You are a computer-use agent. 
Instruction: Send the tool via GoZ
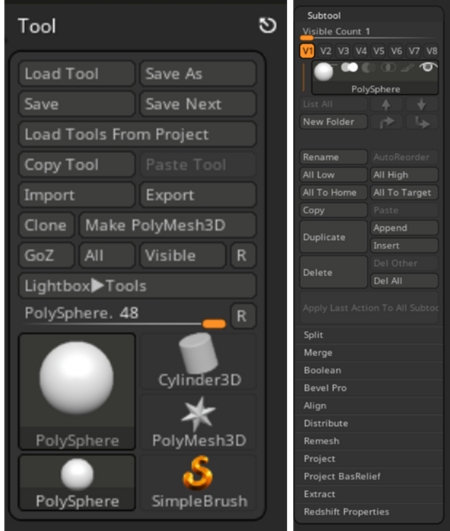[x=46, y=255]
